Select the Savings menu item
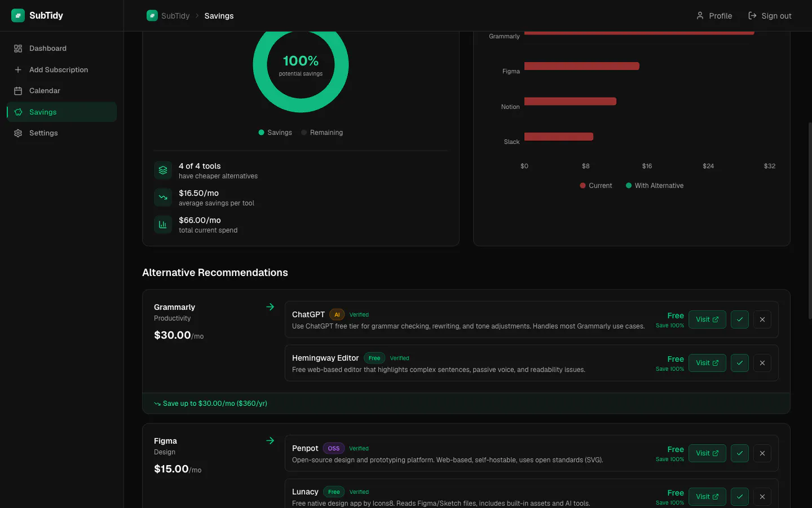 pos(61,112)
